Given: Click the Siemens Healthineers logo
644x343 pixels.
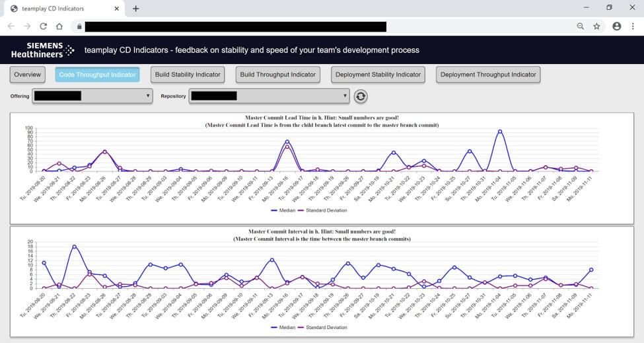Looking at the screenshot, I should coord(42,50).
